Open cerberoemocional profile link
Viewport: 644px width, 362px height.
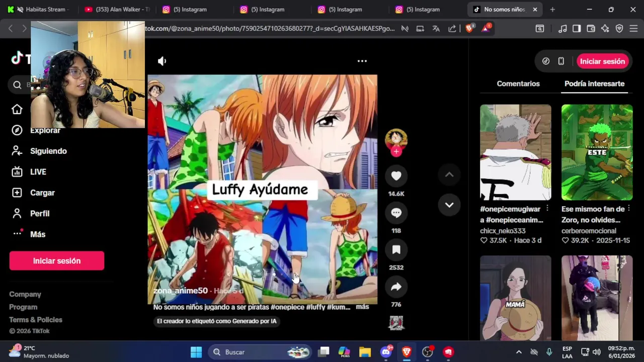tap(589, 231)
